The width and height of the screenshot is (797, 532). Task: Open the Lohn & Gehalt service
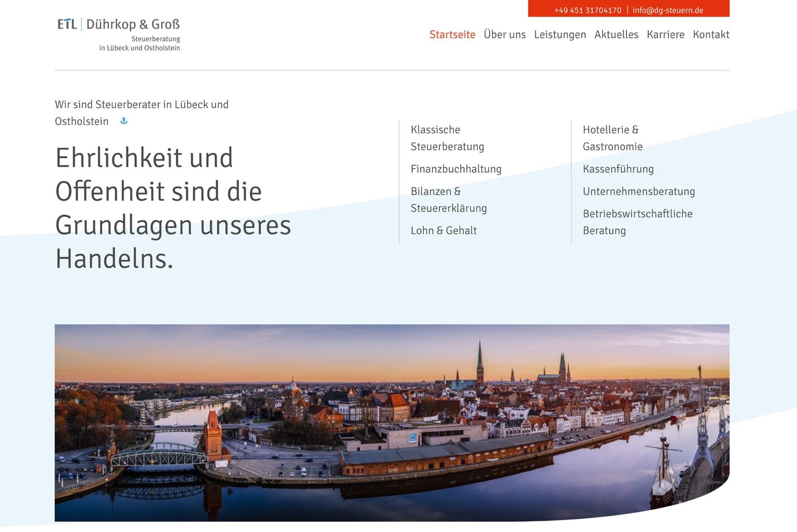coord(444,230)
